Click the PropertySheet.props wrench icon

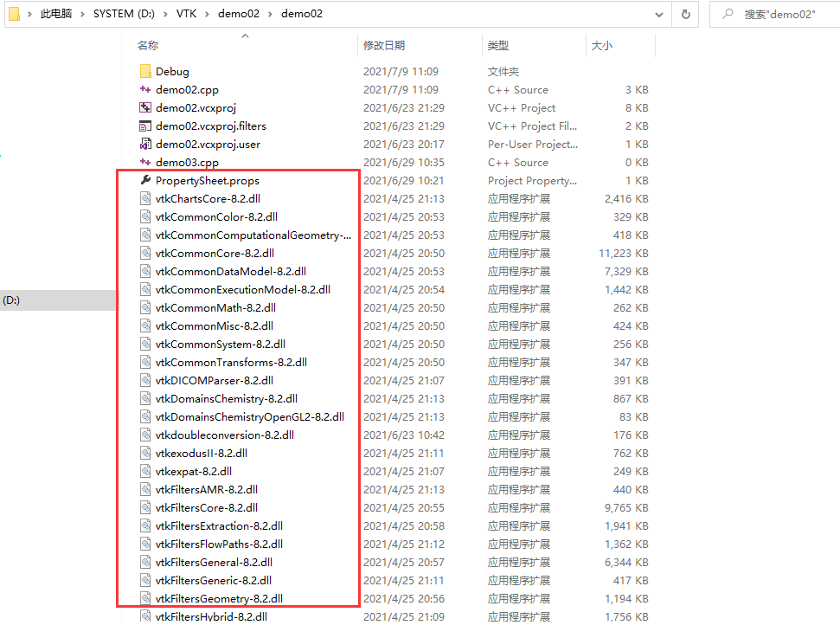point(144,180)
